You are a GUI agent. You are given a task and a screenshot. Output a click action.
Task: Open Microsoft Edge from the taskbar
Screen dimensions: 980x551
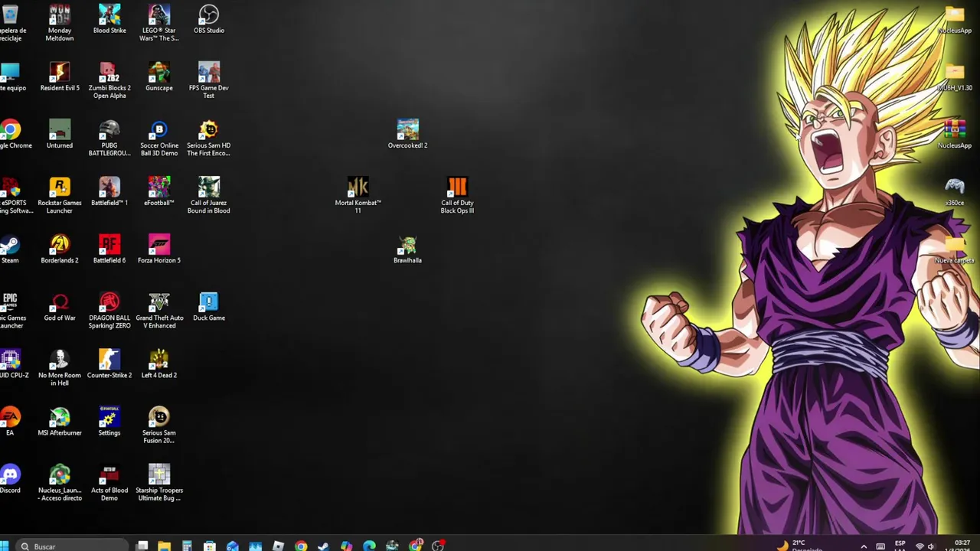coord(369,546)
